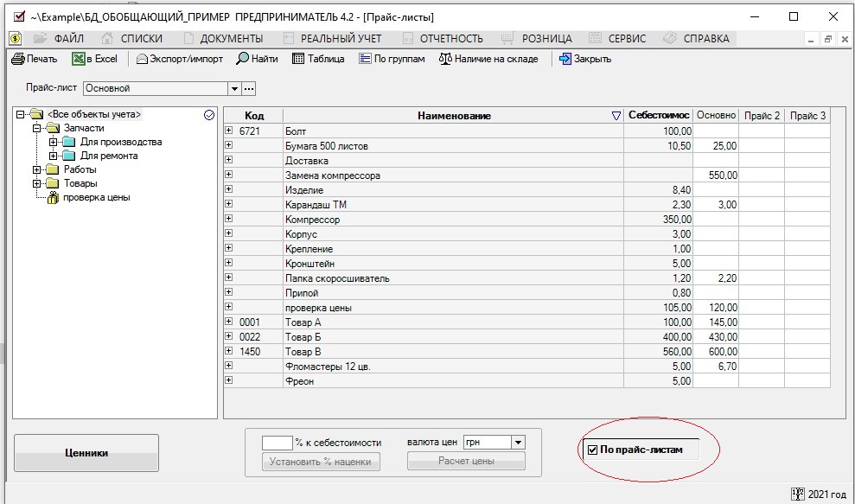Open the ОТЧЕТНОСТЬ menu
This screenshot has height=504, width=855.
coord(450,38)
